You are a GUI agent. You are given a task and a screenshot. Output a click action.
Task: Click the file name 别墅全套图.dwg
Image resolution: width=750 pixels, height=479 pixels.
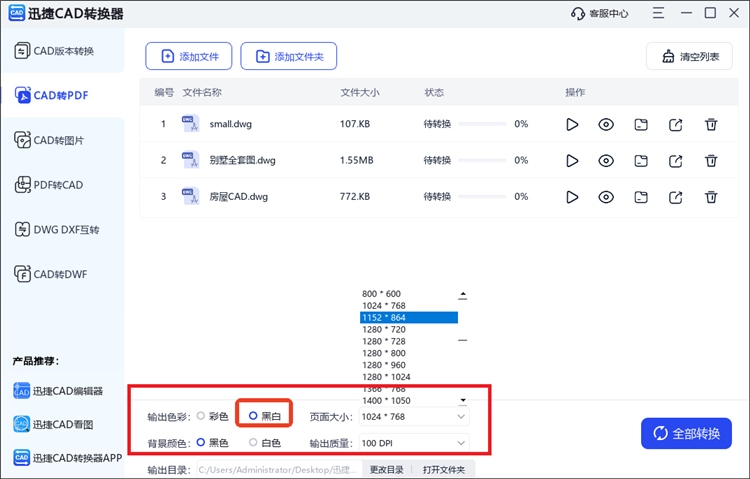(243, 160)
